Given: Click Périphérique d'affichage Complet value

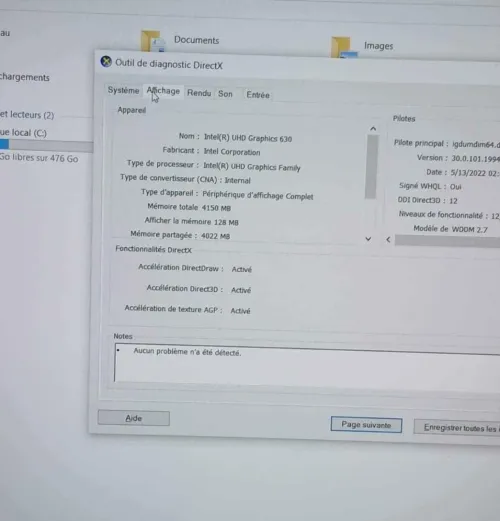Looking at the screenshot, I should 258,195.
